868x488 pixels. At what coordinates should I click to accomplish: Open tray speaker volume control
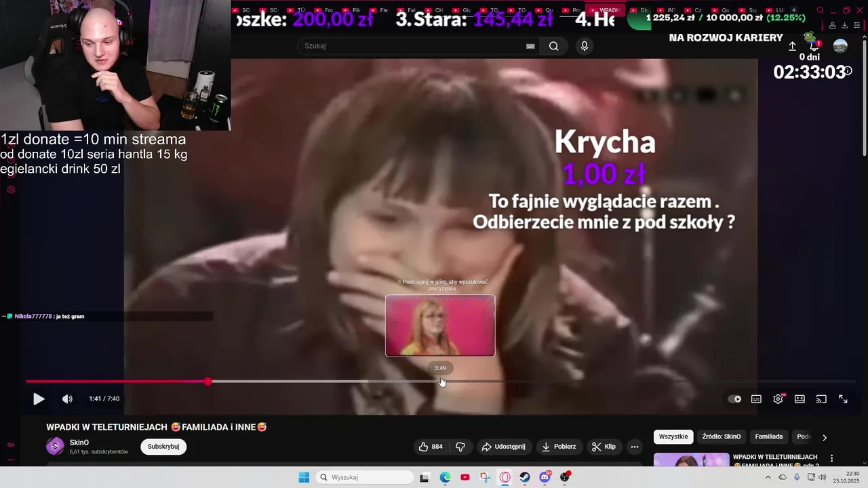click(822, 477)
